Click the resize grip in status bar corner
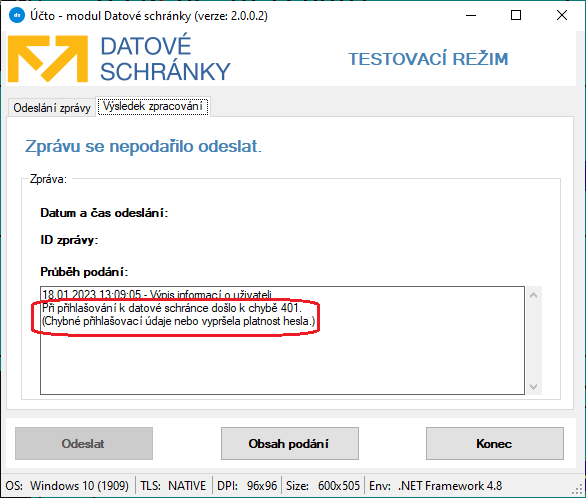 point(578,489)
